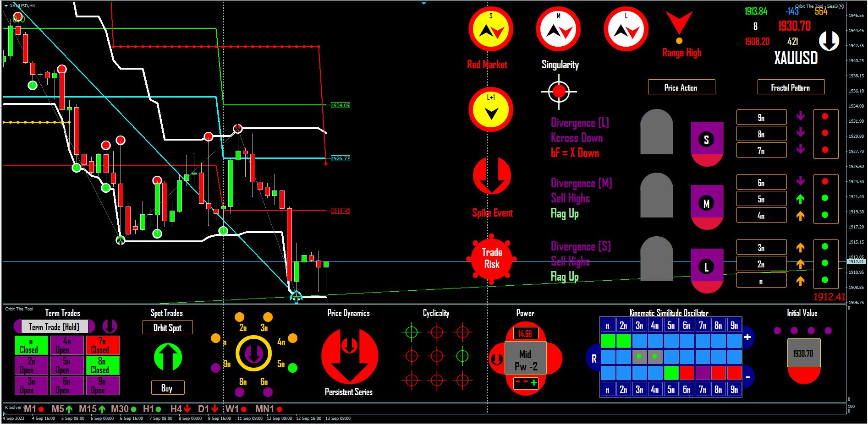This screenshot has width=868, height=424.
Task: Click the purple oscillator cell above the bottom 7n header
Action: (x=703, y=373)
